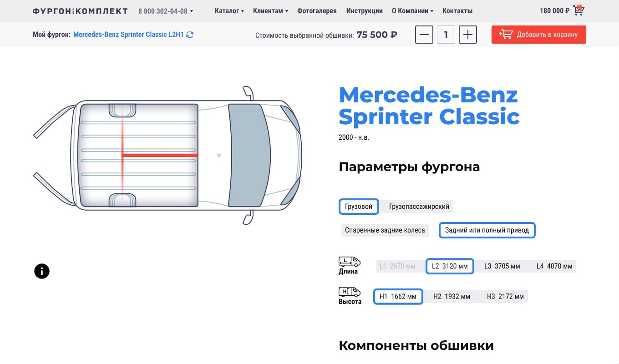Choose Задний или полный привод option
619x364 pixels.
click(x=487, y=230)
